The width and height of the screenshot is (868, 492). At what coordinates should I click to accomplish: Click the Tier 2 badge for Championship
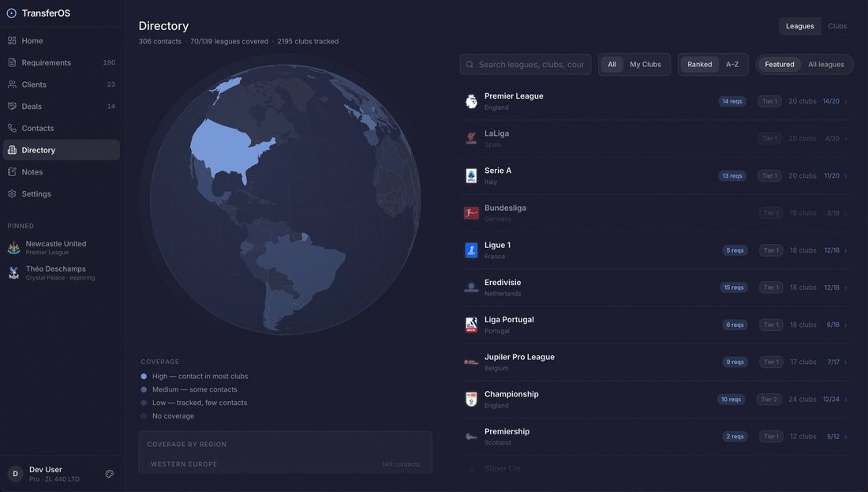(x=769, y=399)
